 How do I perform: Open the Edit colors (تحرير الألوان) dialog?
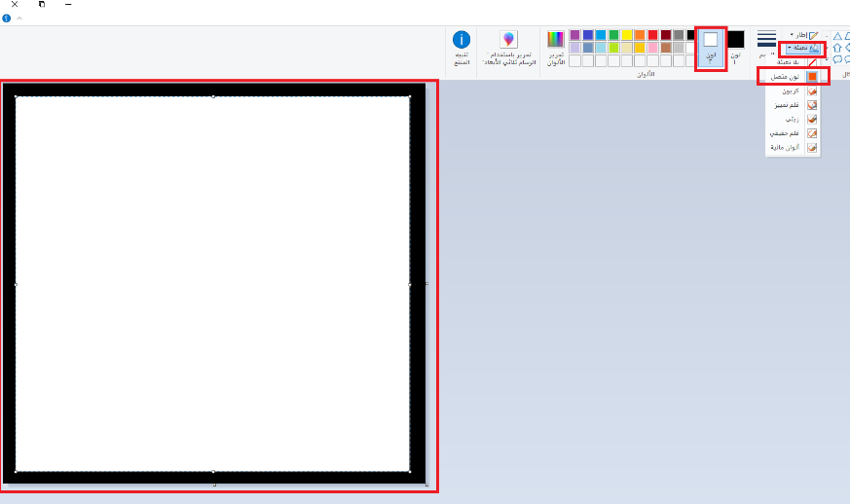(x=556, y=48)
